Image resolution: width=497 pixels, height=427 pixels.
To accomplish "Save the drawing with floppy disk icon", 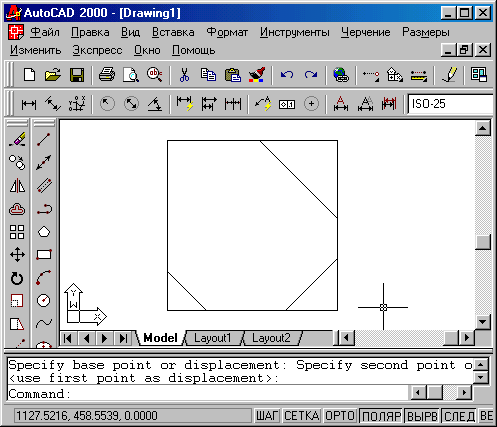I will tap(77, 75).
